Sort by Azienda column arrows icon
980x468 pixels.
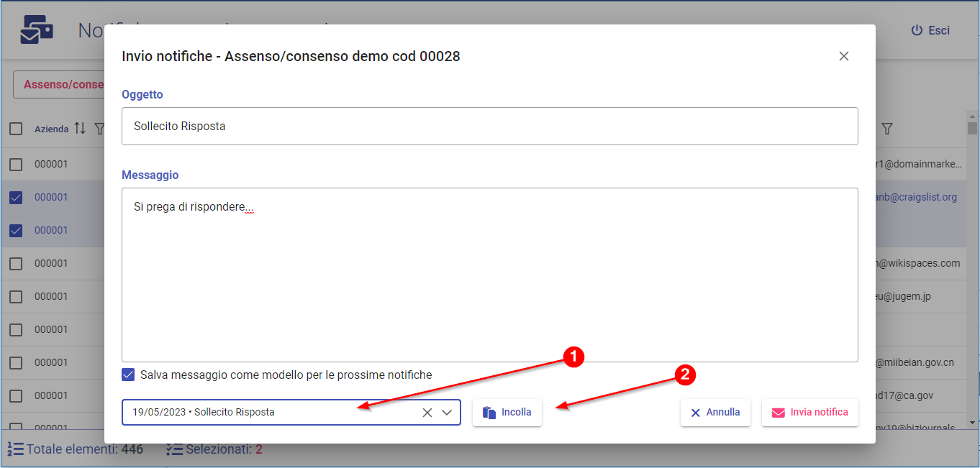coord(80,129)
